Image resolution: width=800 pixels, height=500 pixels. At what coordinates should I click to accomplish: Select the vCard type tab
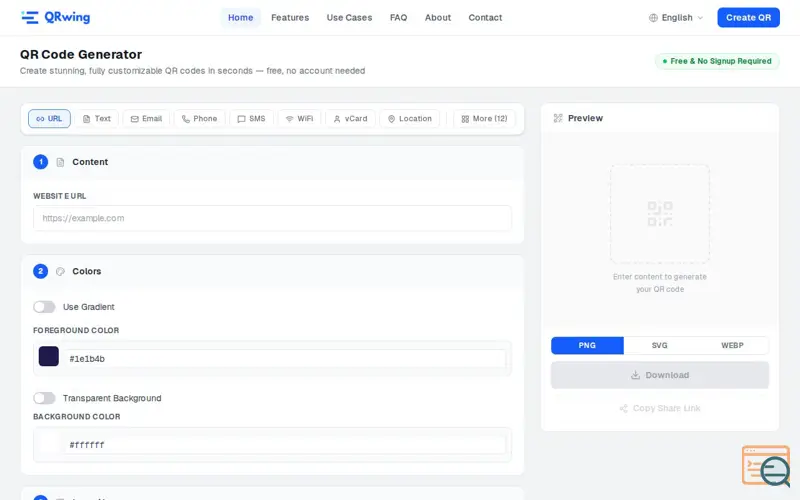pyautogui.click(x=351, y=119)
